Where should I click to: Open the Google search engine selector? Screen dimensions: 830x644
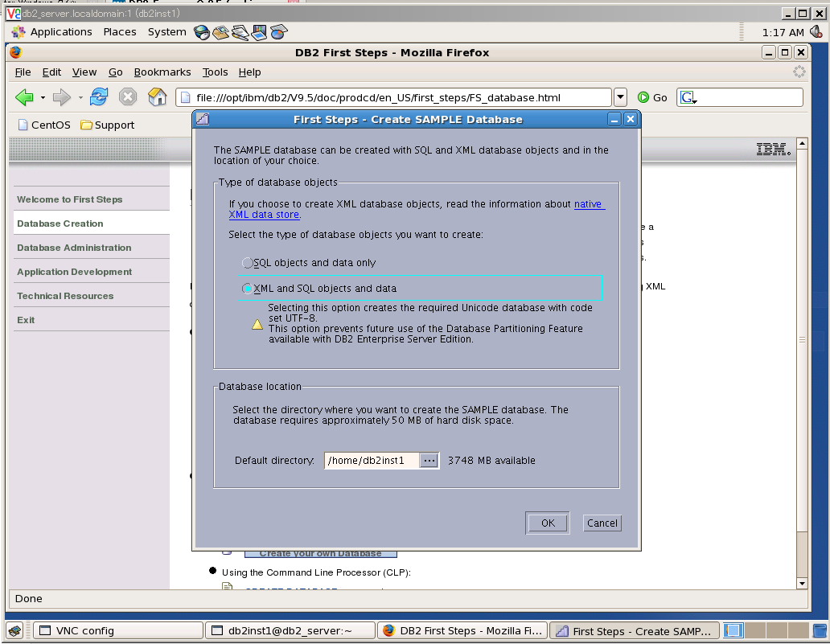pyautogui.click(x=688, y=97)
